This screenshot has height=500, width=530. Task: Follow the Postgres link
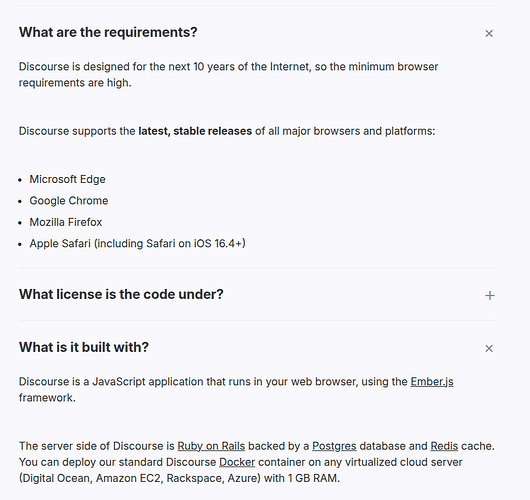[x=334, y=446]
